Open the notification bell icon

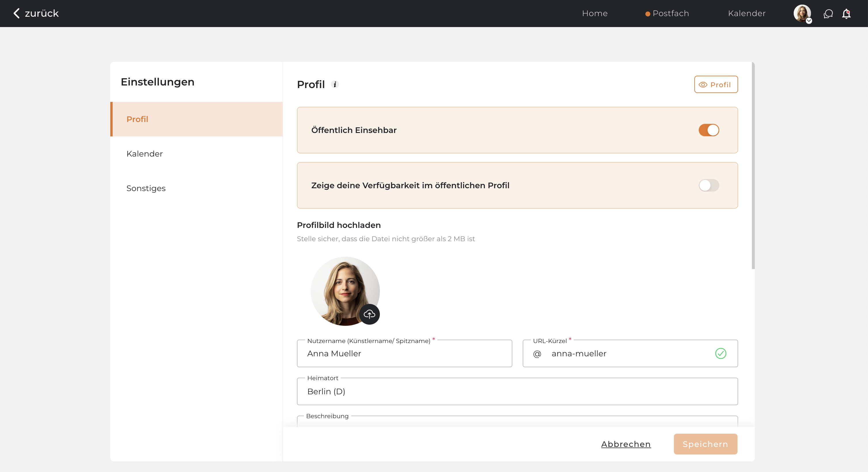click(846, 14)
